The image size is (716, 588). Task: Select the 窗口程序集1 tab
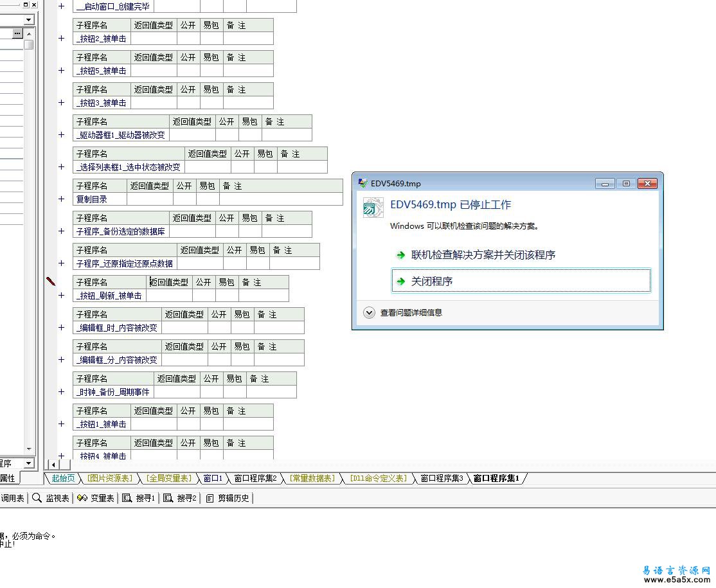[x=496, y=478]
